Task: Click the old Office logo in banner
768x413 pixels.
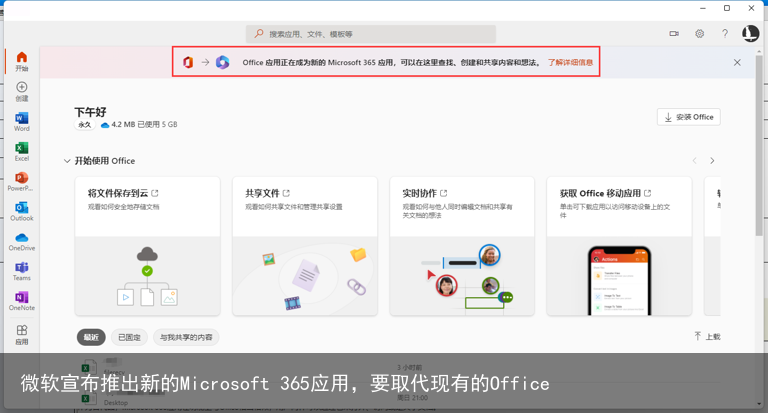Action: [x=188, y=62]
